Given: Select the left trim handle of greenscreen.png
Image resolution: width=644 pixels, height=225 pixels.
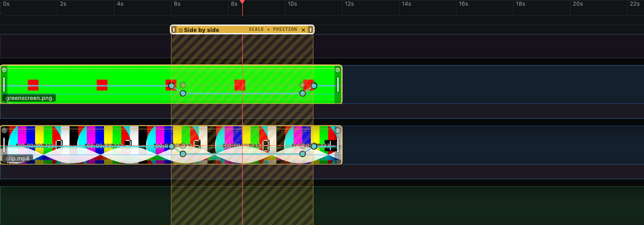Looking at the screenshot, I should coord(4,85).
